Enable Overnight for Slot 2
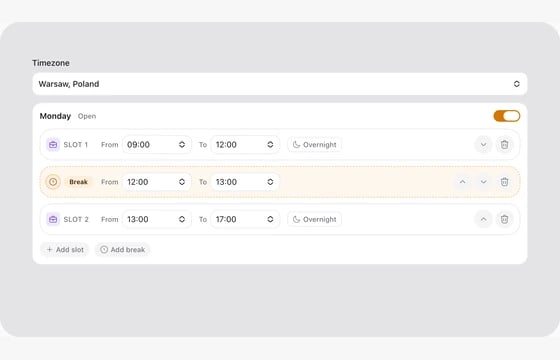This screenshot has width=560, height=360. pos(314,219)
